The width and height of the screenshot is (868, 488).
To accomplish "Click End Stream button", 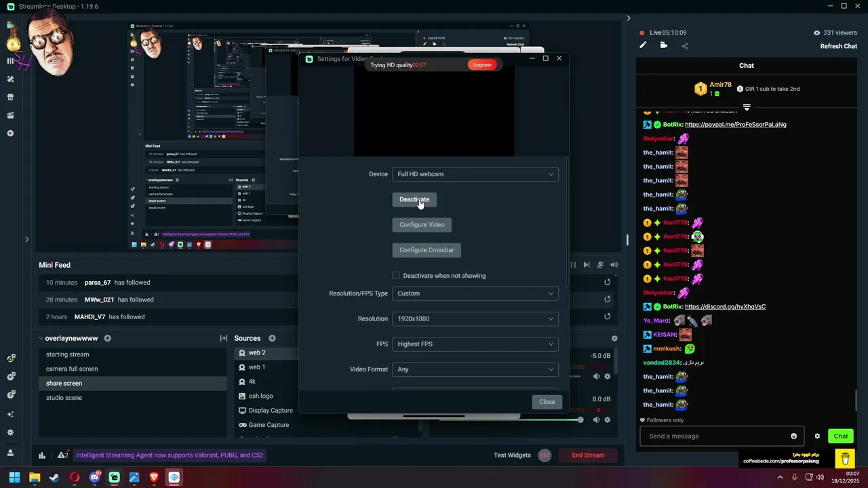I will coord(588,455).
